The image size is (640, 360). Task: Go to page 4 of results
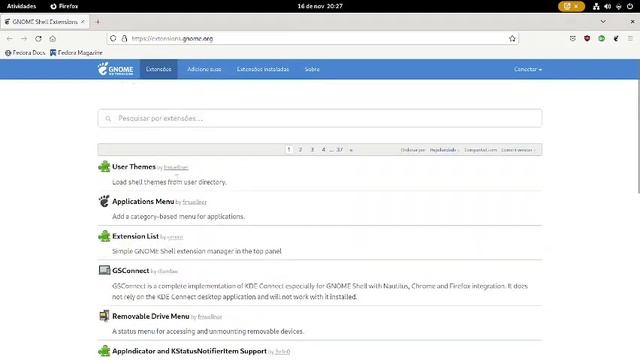[323, 150]
